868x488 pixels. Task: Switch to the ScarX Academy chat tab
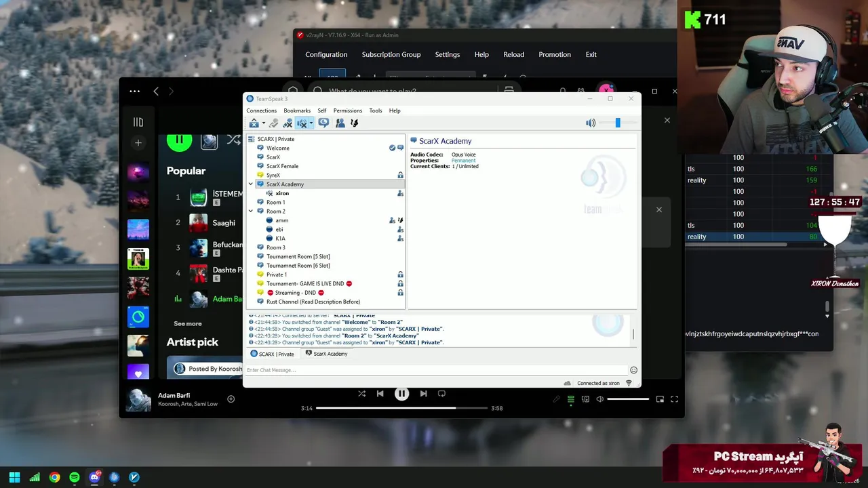point(326,354)
